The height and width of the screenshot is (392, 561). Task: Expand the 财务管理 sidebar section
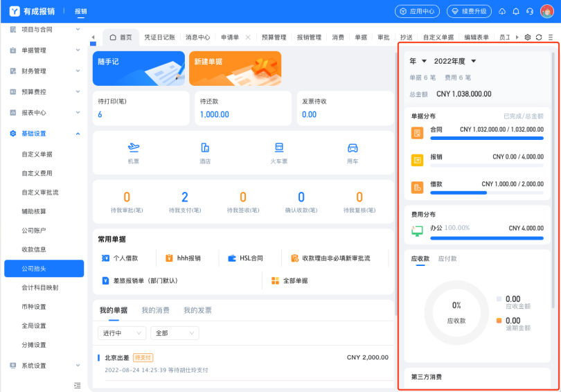coord(44,71)
